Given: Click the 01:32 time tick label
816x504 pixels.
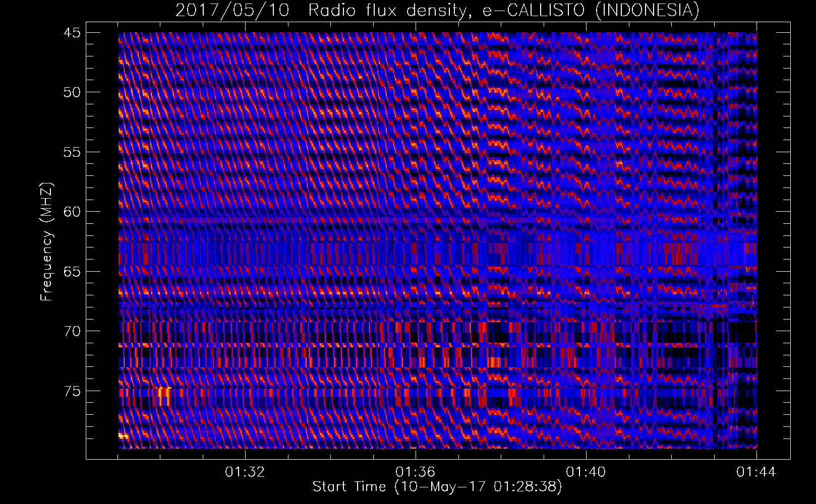Looking at the screenshot, I should pyautogui.click(x=245, y=472).
